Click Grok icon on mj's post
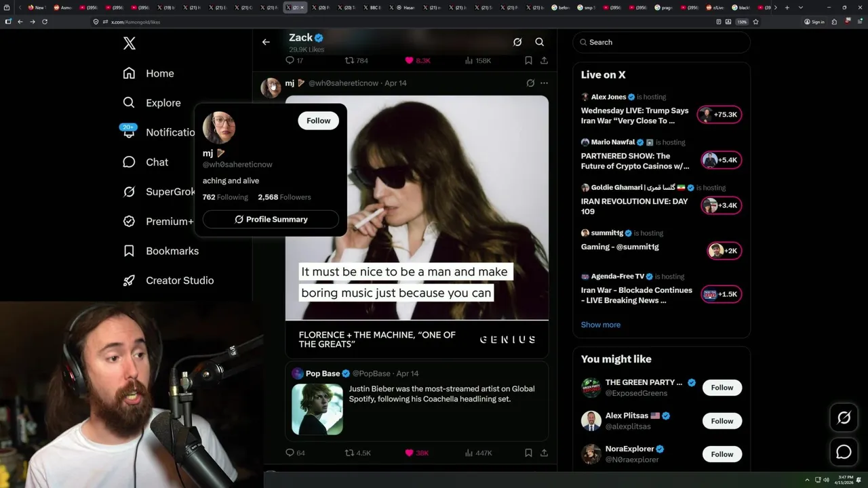The image size is (868, 488). point(530,83)
